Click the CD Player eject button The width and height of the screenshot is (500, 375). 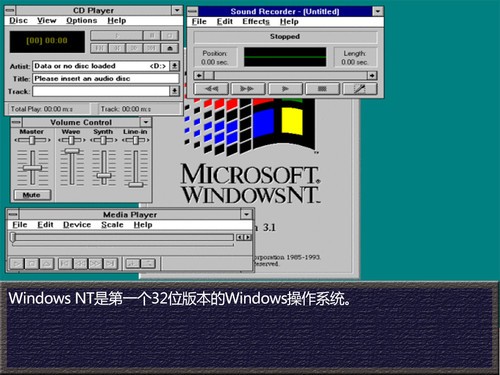(x=170, y=48)
